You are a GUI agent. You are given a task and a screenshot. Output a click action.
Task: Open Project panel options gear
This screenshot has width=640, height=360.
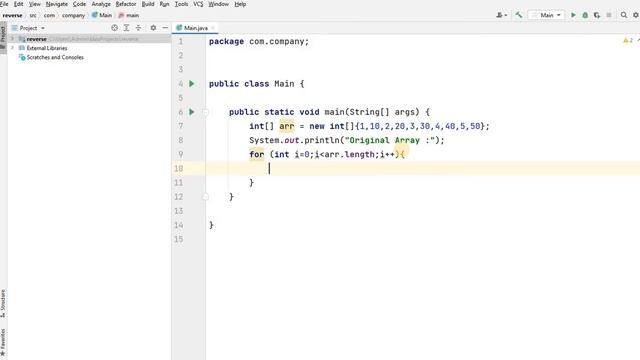tap(153, 28)
